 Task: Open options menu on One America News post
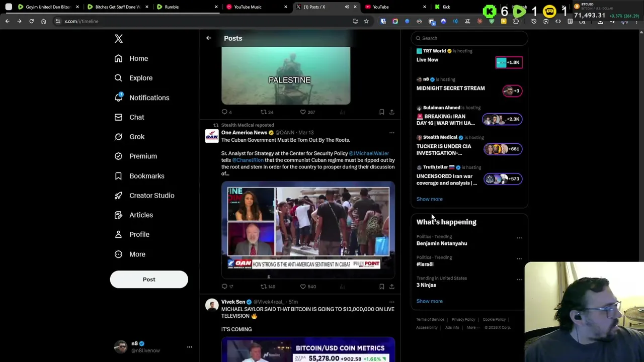[392, 133]
